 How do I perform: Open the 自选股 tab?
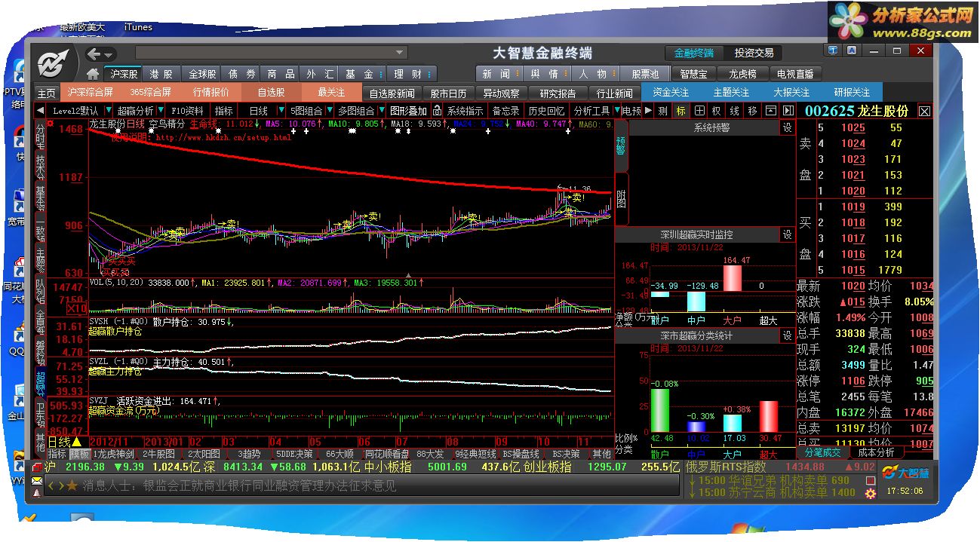tap(272, 93)
